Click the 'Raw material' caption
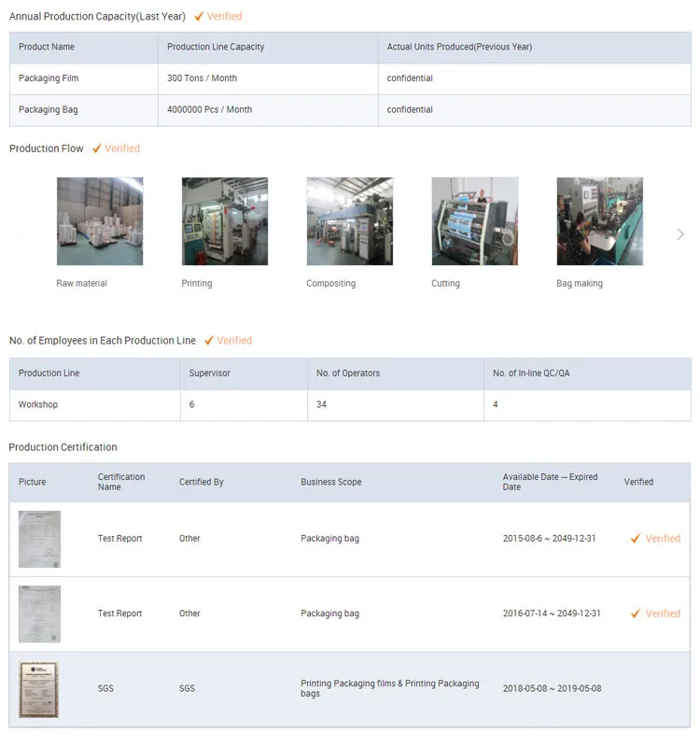Viewport: 700px width, 747px height. 81,283
